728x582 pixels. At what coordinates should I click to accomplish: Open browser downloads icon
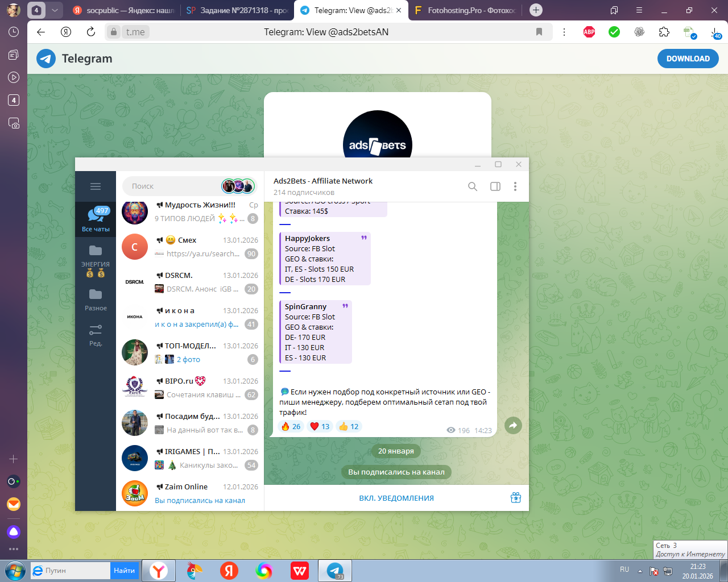click(x=715, y=33)
